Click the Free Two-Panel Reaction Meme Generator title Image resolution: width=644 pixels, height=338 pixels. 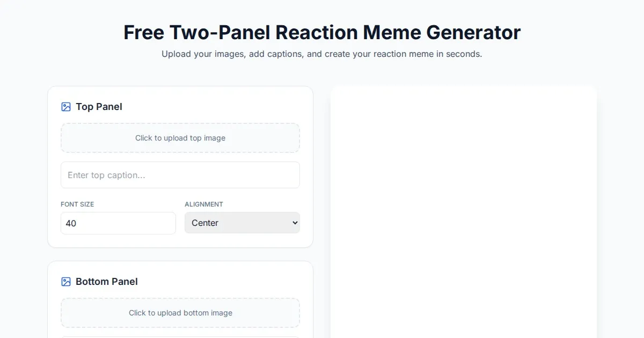click(x=322, y=32)
